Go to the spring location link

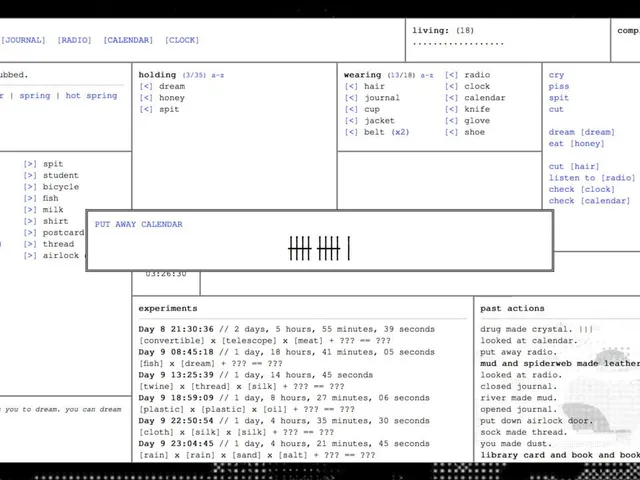pos(35,96)
